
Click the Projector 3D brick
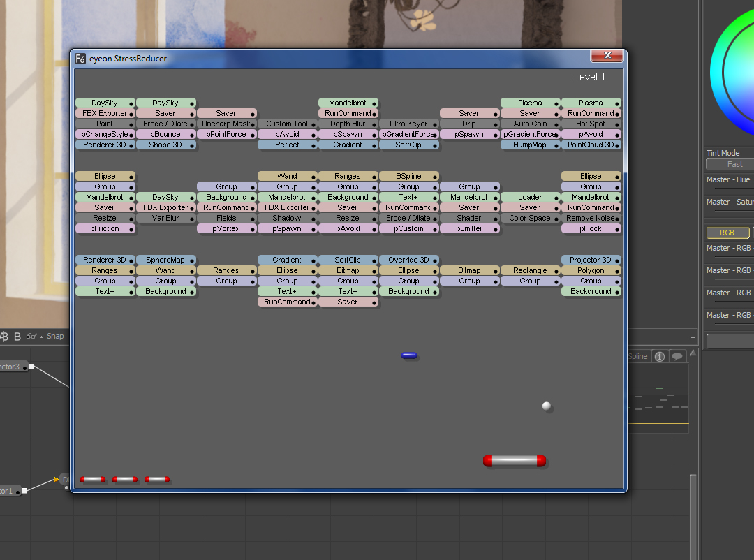[591, 260]
